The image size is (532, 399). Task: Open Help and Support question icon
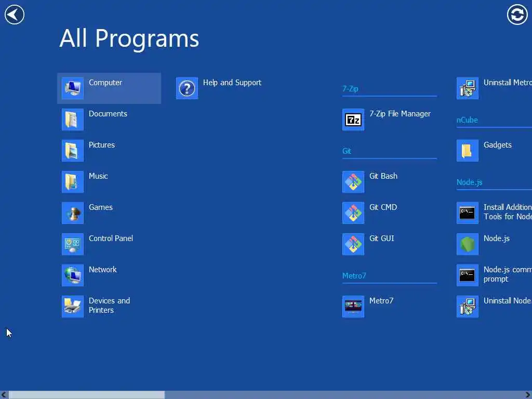coord(187,88)
